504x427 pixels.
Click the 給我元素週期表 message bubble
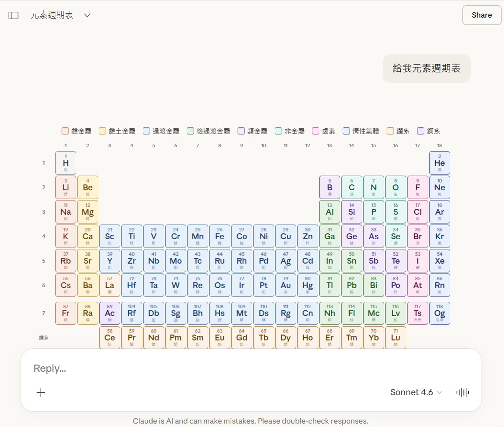coord(426,68)
